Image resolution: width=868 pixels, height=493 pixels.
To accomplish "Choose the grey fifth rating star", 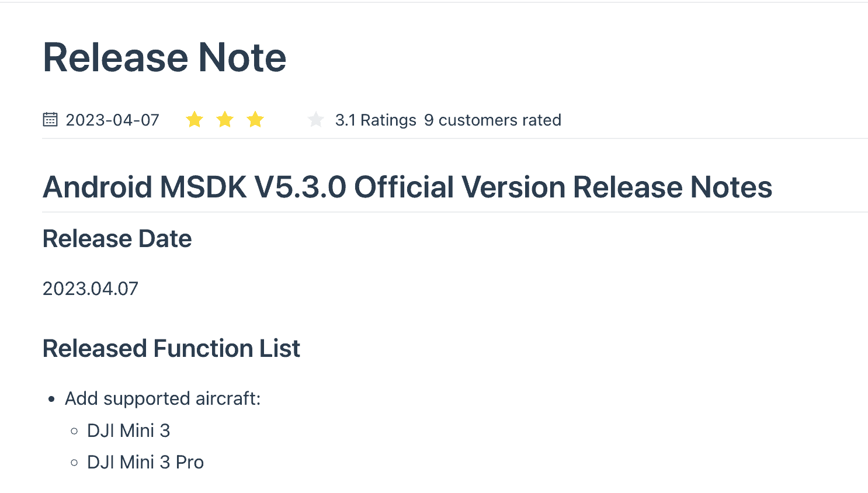I will point(316,120).
